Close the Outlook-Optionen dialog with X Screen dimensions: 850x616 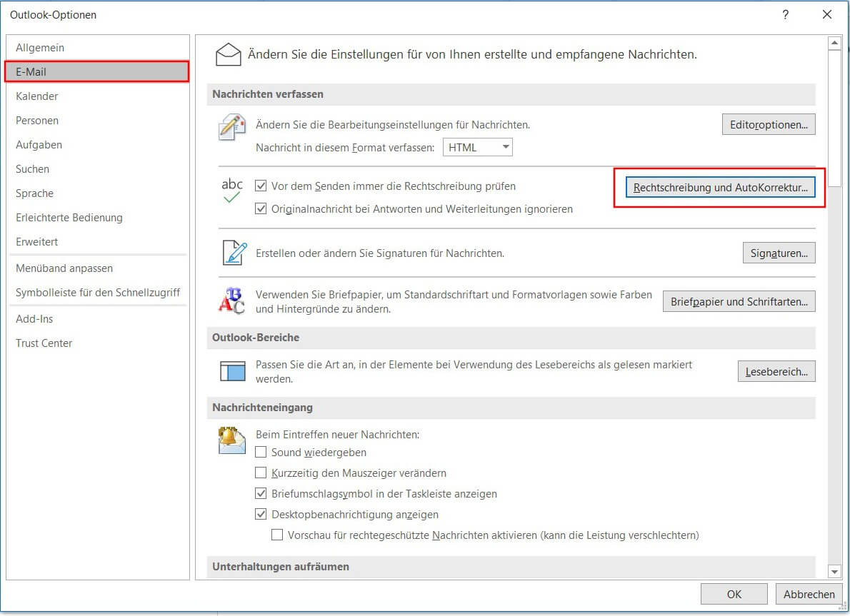(x=826, y=14)
